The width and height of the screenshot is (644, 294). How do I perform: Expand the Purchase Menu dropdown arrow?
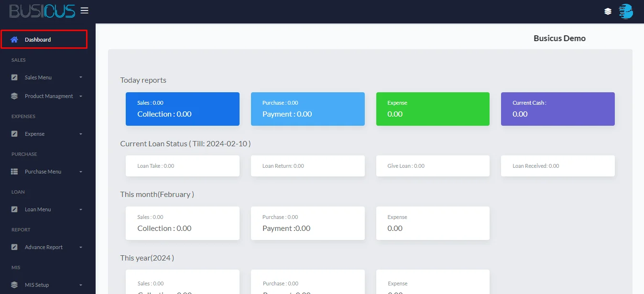click(81, 172)
